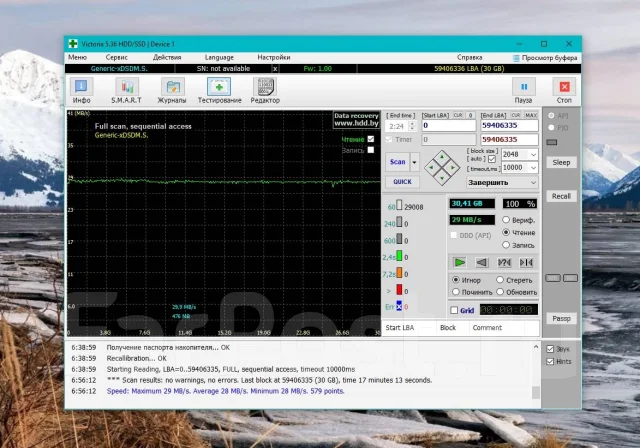Click the random seek '?' playback button
The image size is (640, 448).
click(504, 262)
